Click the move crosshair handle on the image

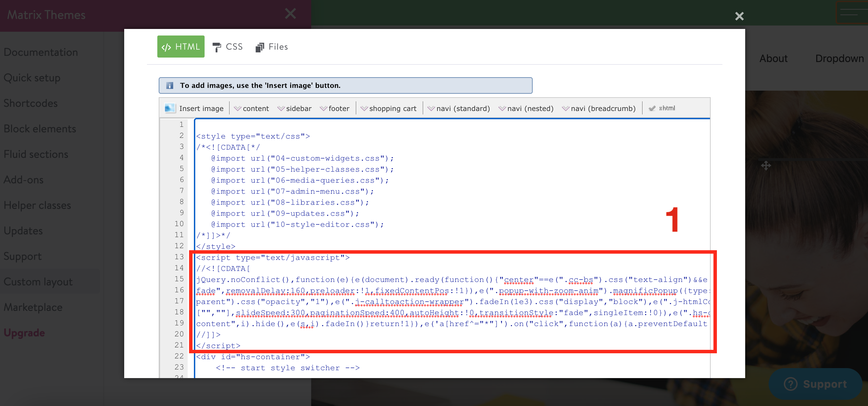coord(766,166)
